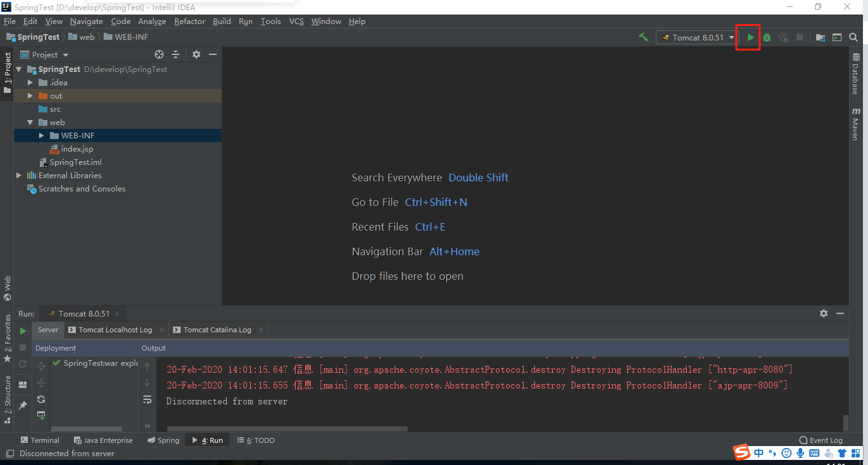Refresh the deployment with the circular arrows icon
This screenshot has height=465, width=868.
[41, 399]
